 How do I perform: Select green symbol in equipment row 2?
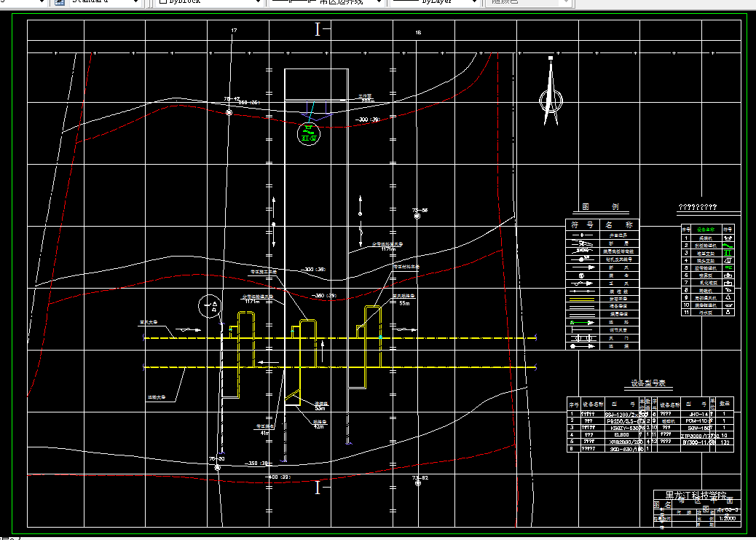click(728, 246)
